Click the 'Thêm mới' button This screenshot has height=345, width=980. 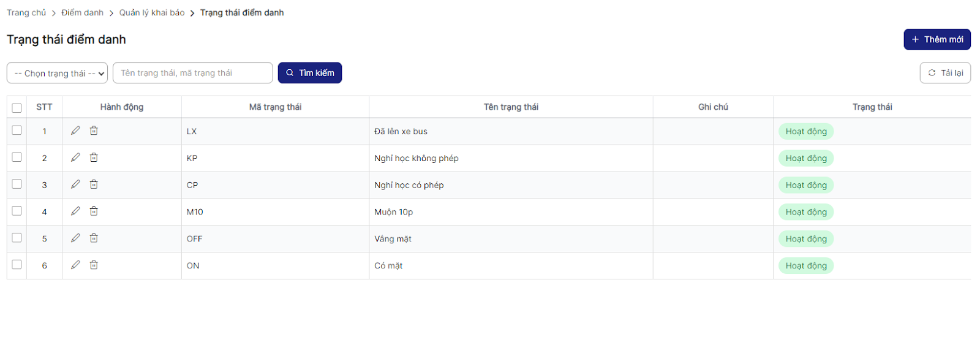tap(937, 39)
